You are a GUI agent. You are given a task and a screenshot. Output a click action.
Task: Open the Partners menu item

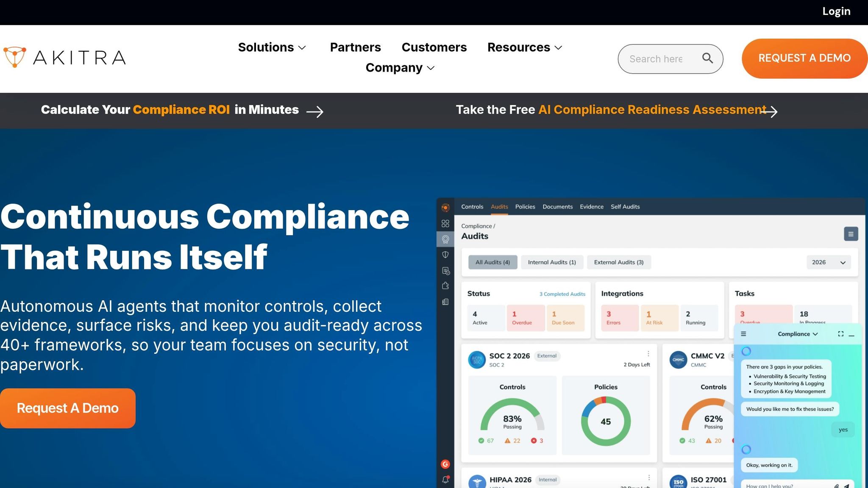pos(355,47)
